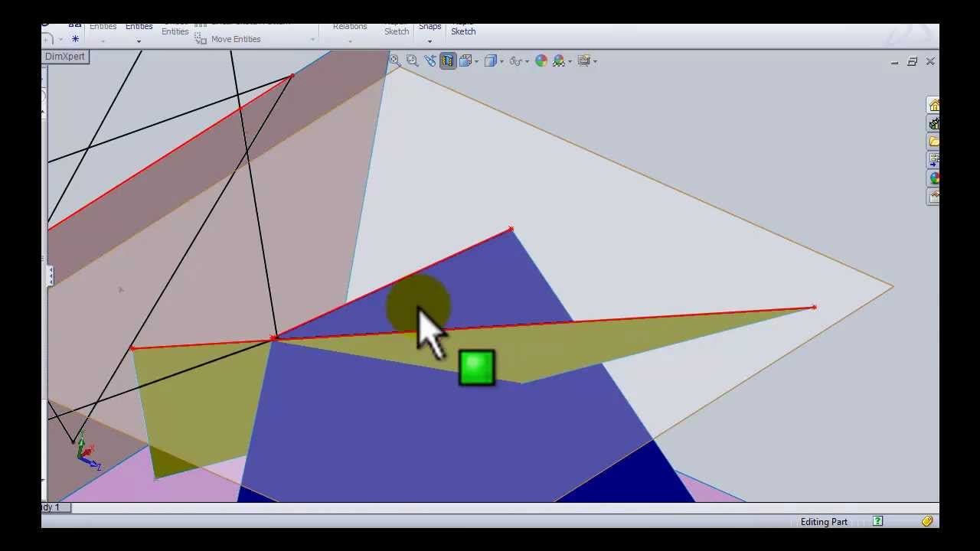The width and height of the screenshot is (980, 551).
Task: Open the Display Style dropdown arrow
Action: pos(502,61)
